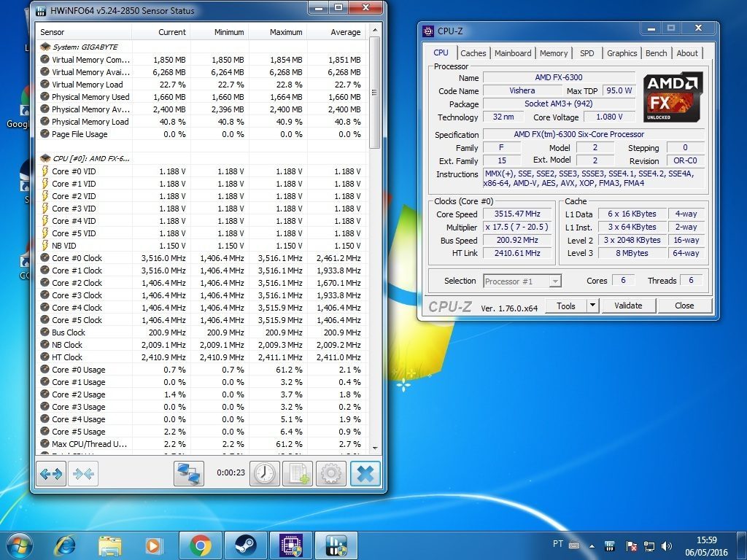Open the Tools dropdown arrow in CPU-Z

(592, 306)
